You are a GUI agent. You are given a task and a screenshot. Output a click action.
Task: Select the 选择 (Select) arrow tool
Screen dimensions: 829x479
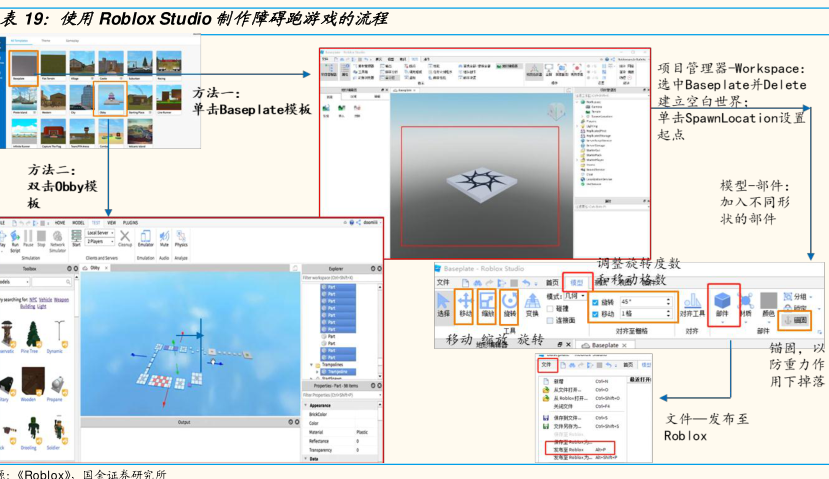(x=444, y=305)
